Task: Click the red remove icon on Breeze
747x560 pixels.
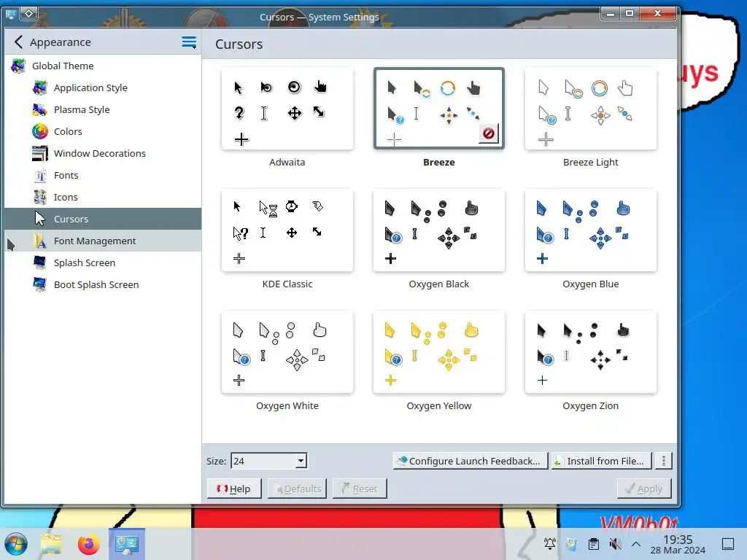Action: coord(488,133)
